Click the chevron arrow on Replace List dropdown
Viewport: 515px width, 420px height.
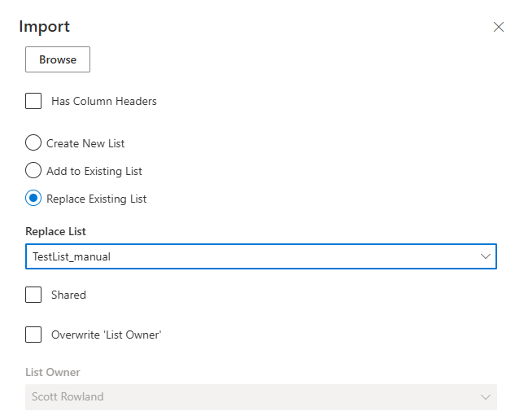coord(486,256)
